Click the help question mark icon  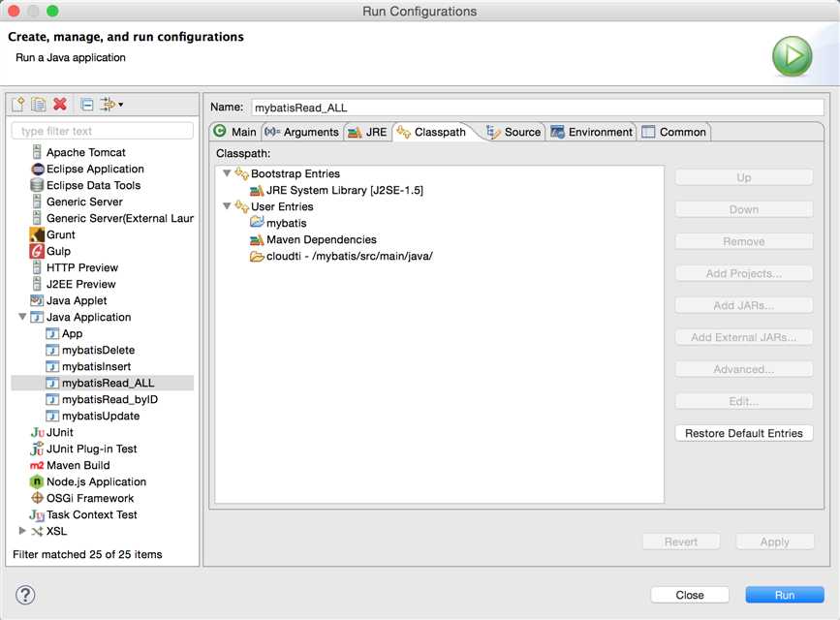[25, 595]
